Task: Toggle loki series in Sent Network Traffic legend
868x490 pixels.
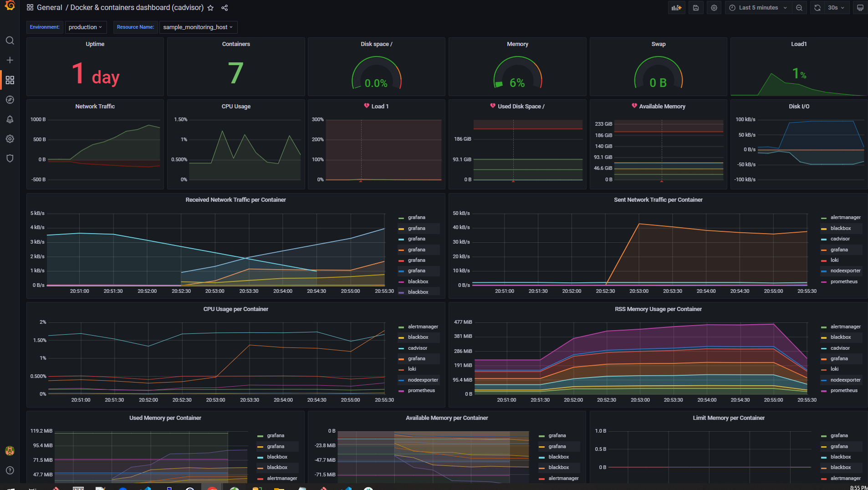Action: [x=834, y=260]
